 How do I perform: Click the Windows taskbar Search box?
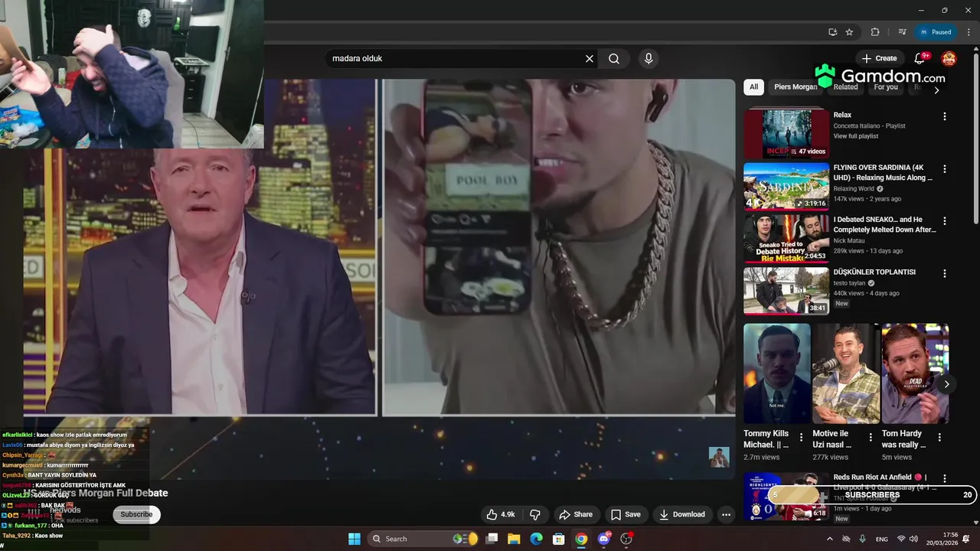pyautogui.click(x=423, y=539)
